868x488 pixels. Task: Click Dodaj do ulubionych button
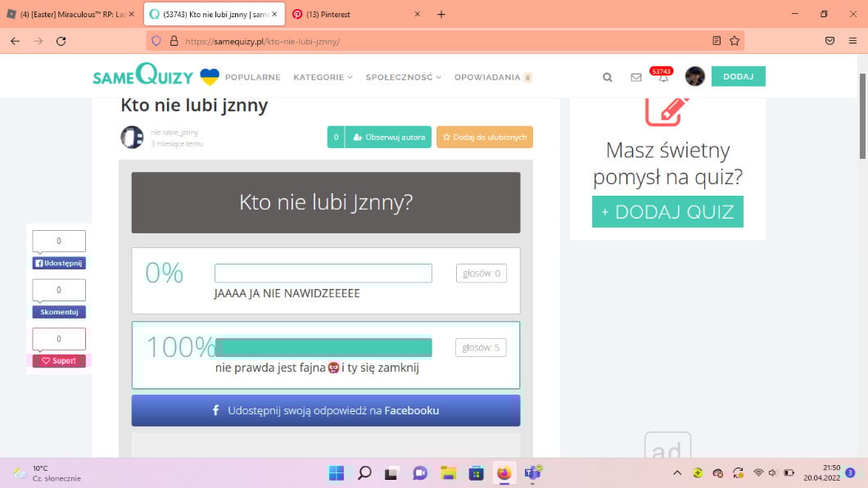[x=485, y=138]
